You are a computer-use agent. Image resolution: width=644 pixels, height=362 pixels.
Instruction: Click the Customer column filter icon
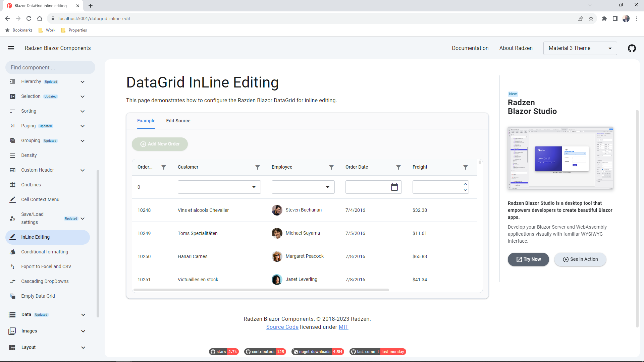[258, 167]
